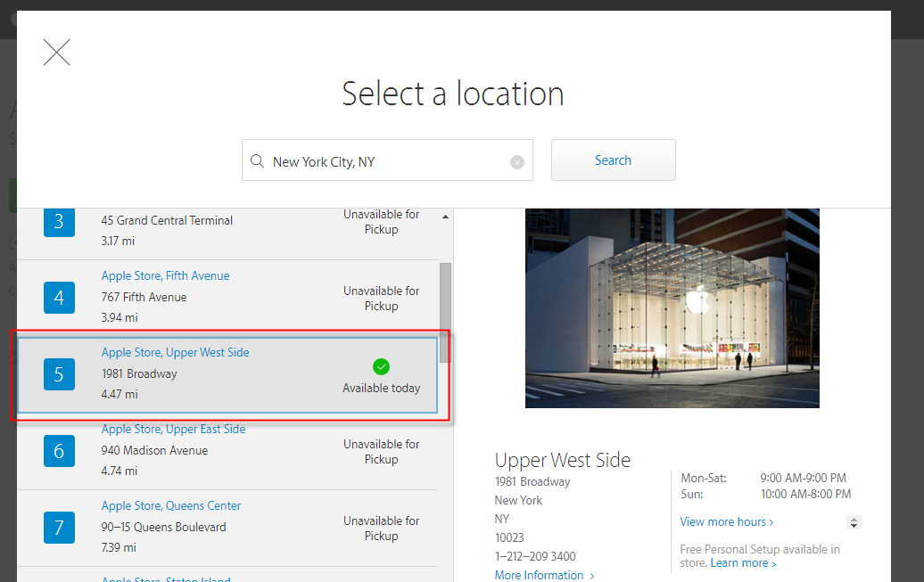Viewport: 924px width, 582px height.
Task: Click the 1–212–209 3400 phone number
Action: click(x=535, y=556)
